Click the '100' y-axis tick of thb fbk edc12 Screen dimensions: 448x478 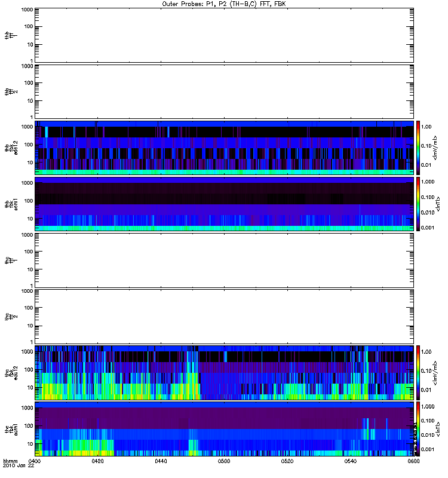click(x=29, y=145)
